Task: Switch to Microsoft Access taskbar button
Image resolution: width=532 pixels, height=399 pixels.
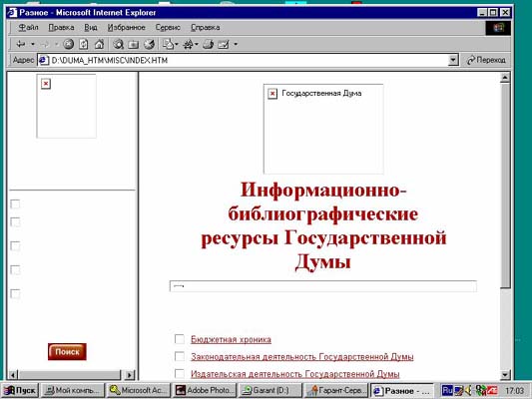Action: (x=139, y=391)
